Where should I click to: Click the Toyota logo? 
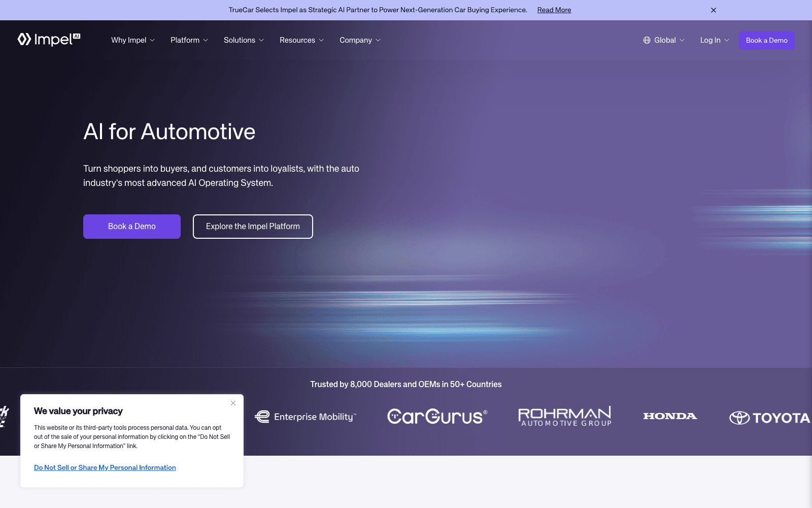[x=770, y=418]
